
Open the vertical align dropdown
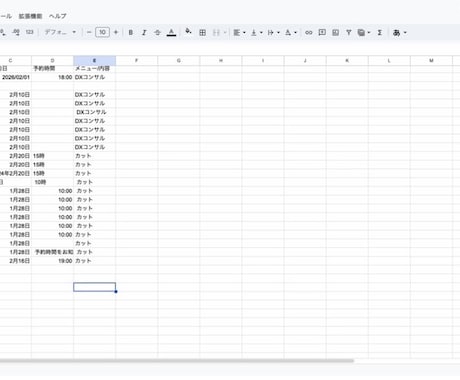(256, 32)
